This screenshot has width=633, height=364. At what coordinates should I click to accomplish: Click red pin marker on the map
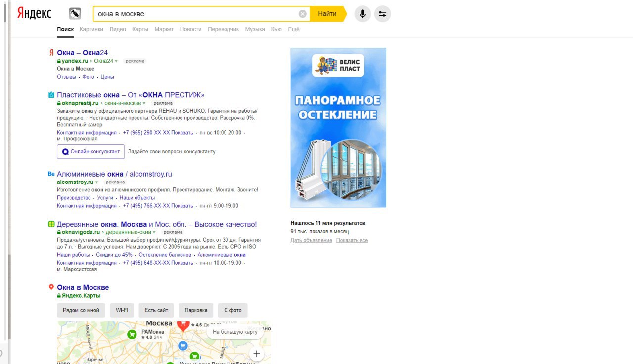tap(183, 325)
